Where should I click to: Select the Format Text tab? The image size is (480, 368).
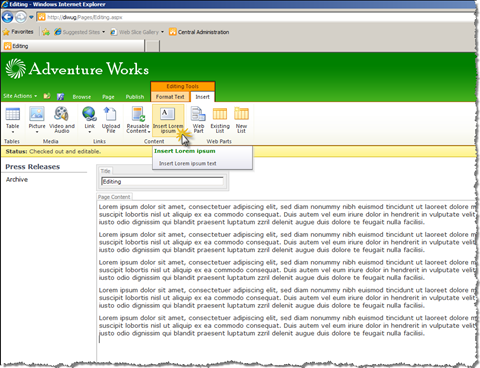pos(170,97)
